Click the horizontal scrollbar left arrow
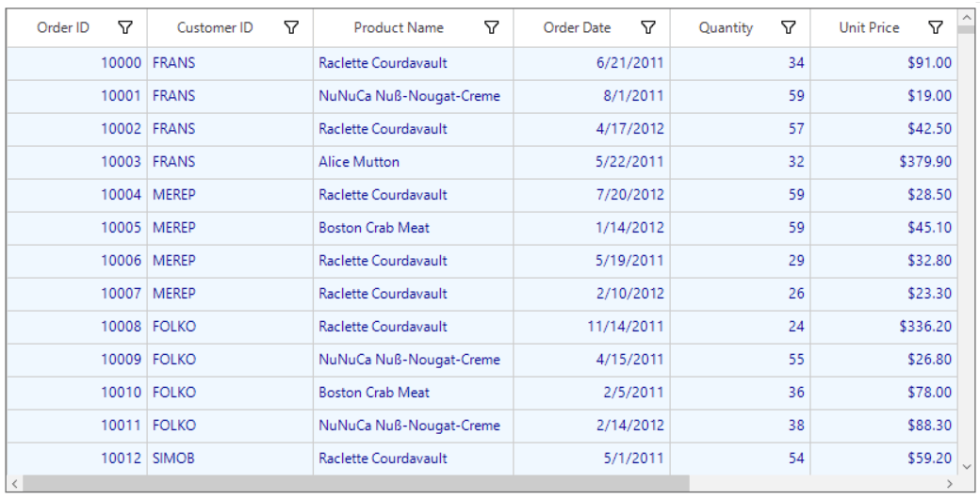This screenshot has width=980, height=499. click(15, 483)
